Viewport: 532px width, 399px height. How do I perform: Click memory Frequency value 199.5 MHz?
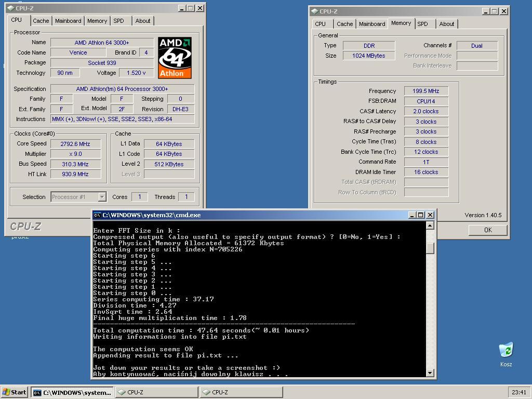point(426,91)
